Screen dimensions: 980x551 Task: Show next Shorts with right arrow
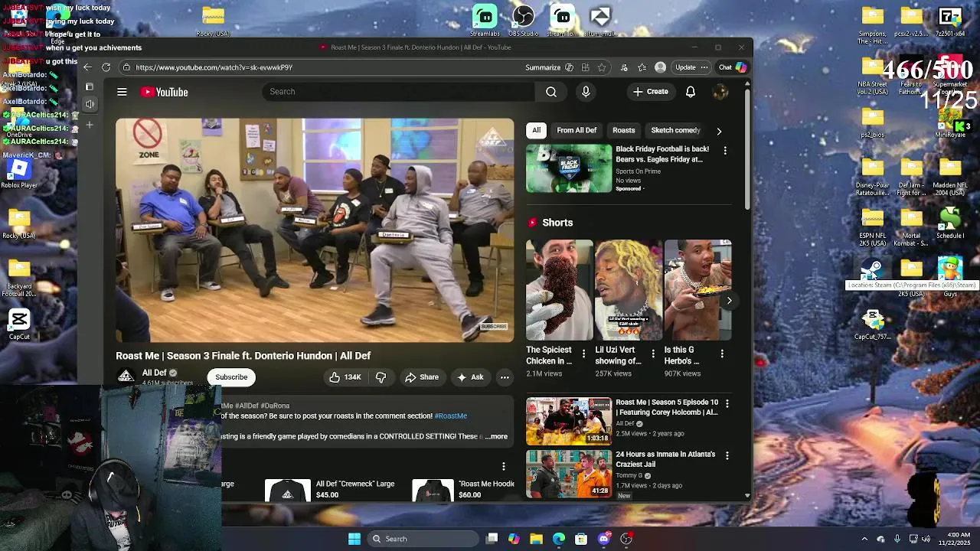[729, 301]
